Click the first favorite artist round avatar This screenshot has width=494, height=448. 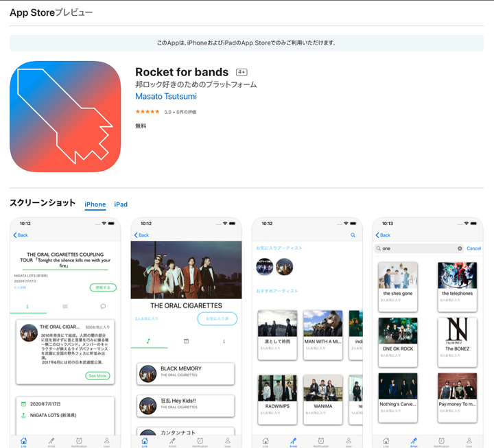click(265, 266)
